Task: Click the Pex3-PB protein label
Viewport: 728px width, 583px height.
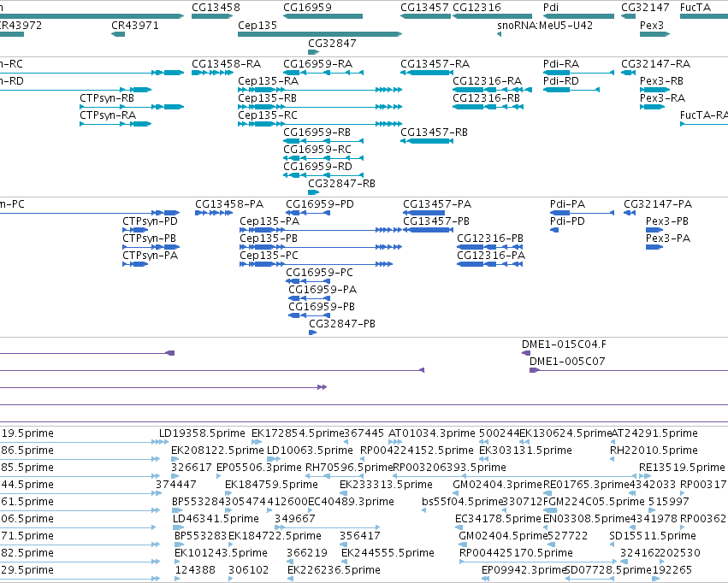Action: (666, 221)
